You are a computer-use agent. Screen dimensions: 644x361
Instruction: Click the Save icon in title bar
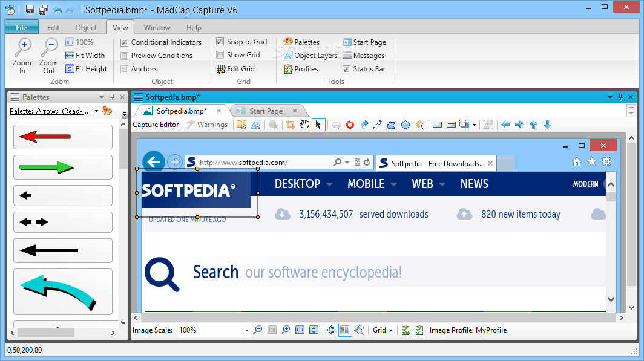[x=30, y=10]
